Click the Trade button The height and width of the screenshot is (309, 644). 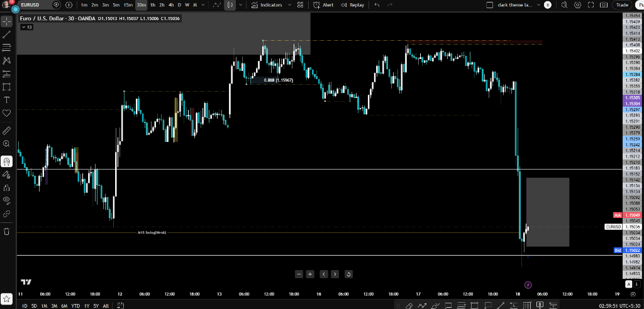[622, 5]
